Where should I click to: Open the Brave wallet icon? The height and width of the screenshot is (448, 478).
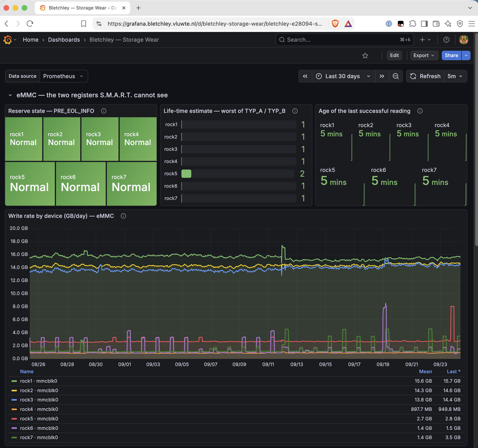(x=436, y=23)
